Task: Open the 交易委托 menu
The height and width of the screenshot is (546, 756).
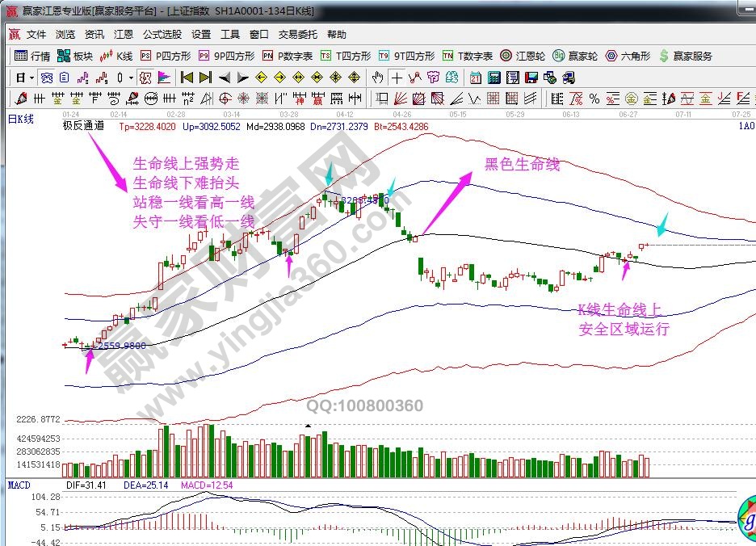Action: (298, 35)
